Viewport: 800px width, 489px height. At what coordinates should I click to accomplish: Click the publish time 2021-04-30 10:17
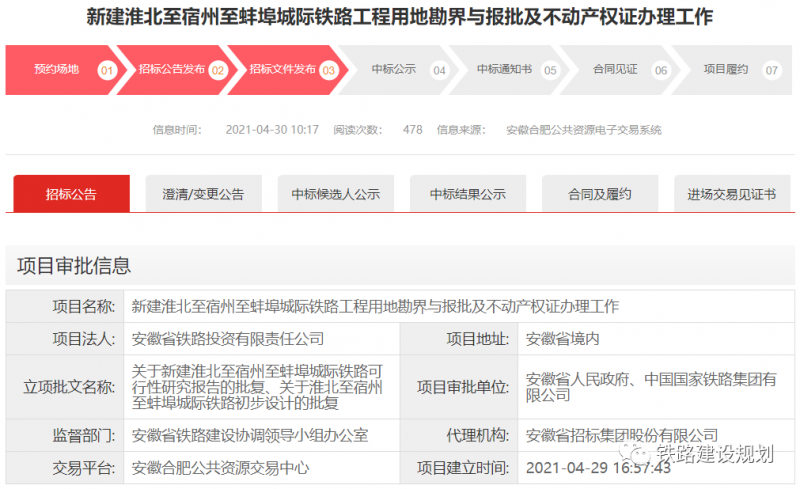pos(272,130)
